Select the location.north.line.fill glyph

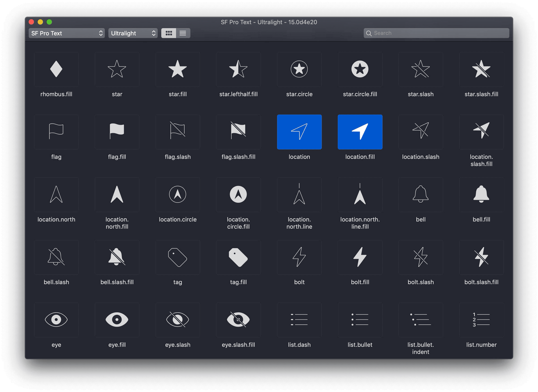pyautogui.click(x=360, y=195)
